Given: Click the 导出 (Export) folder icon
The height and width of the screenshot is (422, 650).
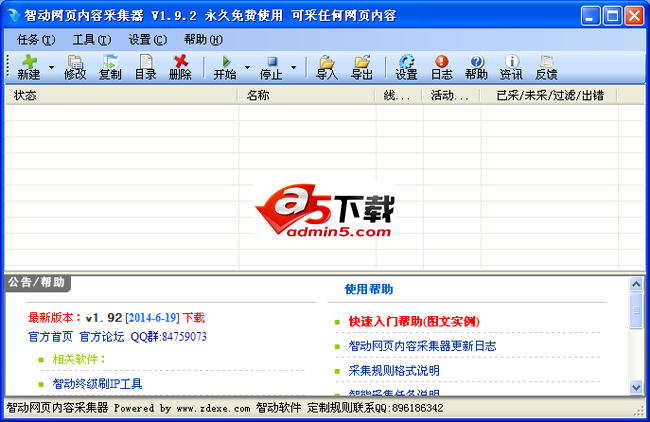Looking at the screenshot, I should [x=362, y=67].
